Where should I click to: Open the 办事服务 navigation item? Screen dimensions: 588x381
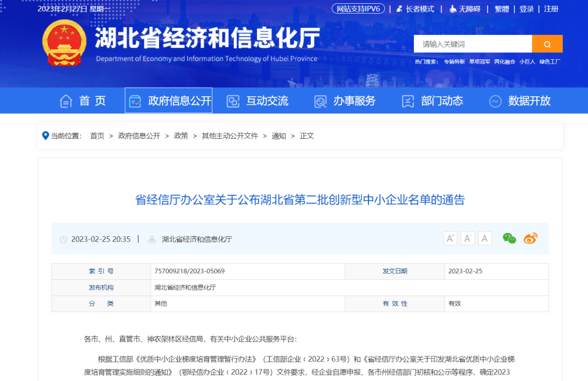(x=345, y=101)
